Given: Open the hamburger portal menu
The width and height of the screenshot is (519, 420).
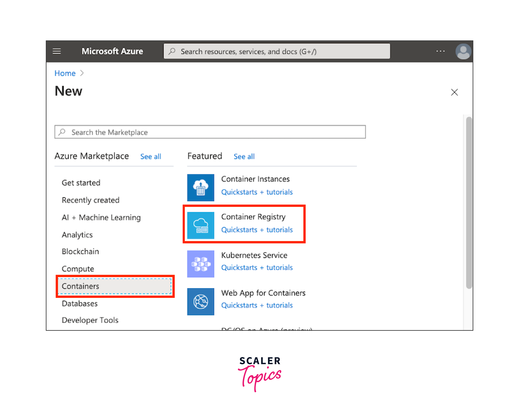Looking at the screenshot, I should click(x=57, y=51).
